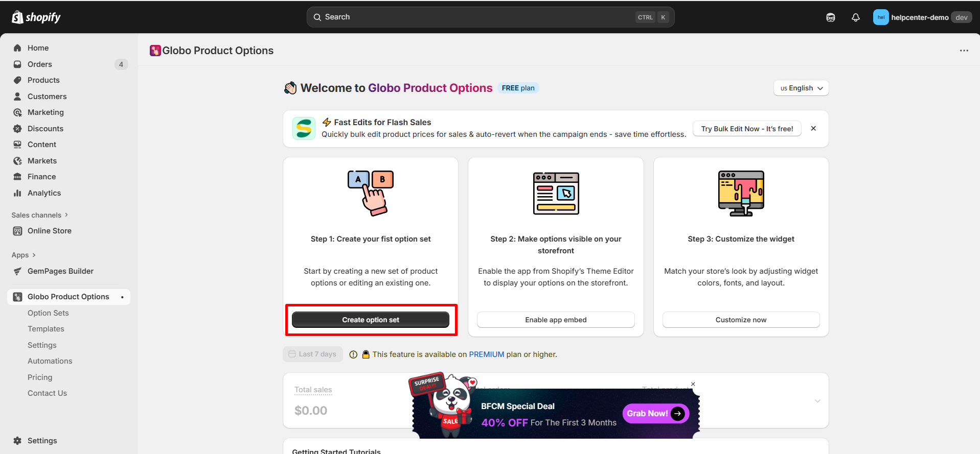Screen dimensions: 980x454
Task: Open the English language dropdown
Action: click(x=801, y=88)
